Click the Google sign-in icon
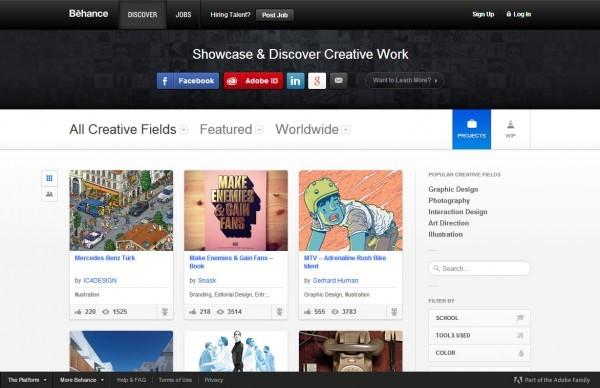This screenshot has height=388, width=600. [317, 81]
